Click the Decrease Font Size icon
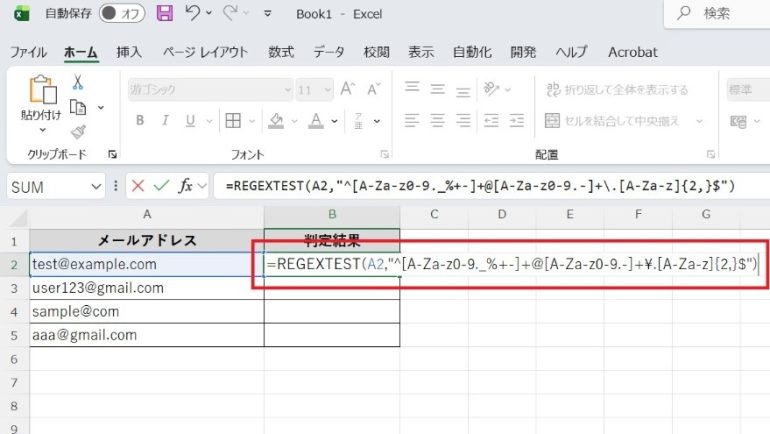This screenshot has height=434, width=770. coord(374,89)
